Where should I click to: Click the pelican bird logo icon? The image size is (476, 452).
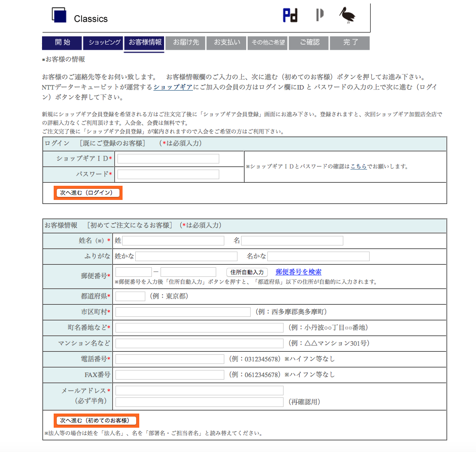click(347, 15)
